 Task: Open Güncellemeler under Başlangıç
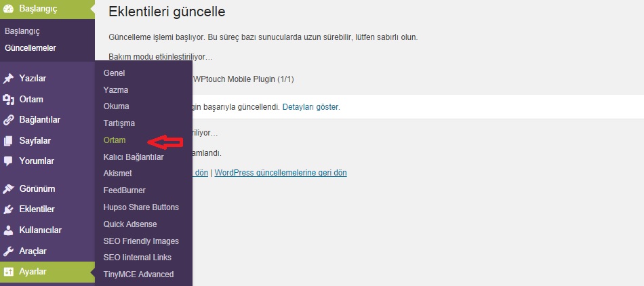tap(31, 48)
